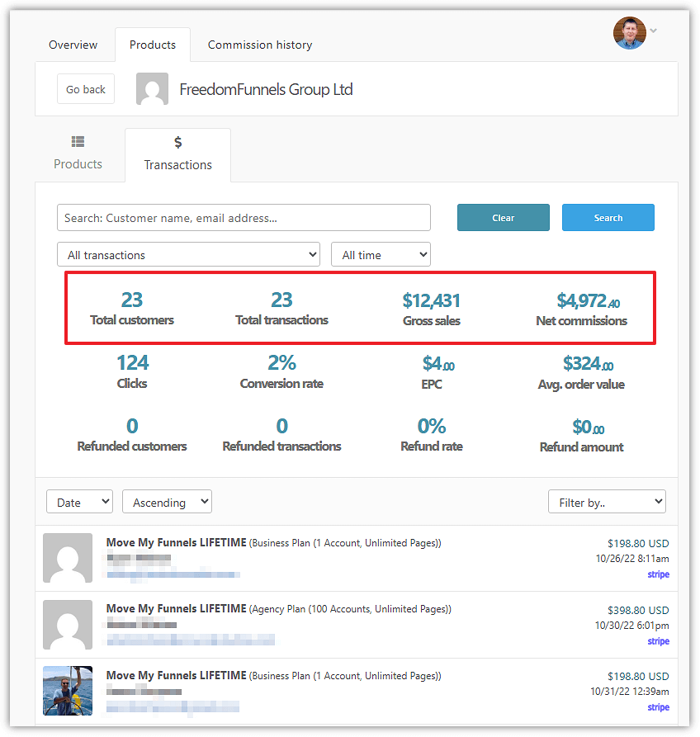
Task: Open the user profile avatar photo
Action: 629,32
